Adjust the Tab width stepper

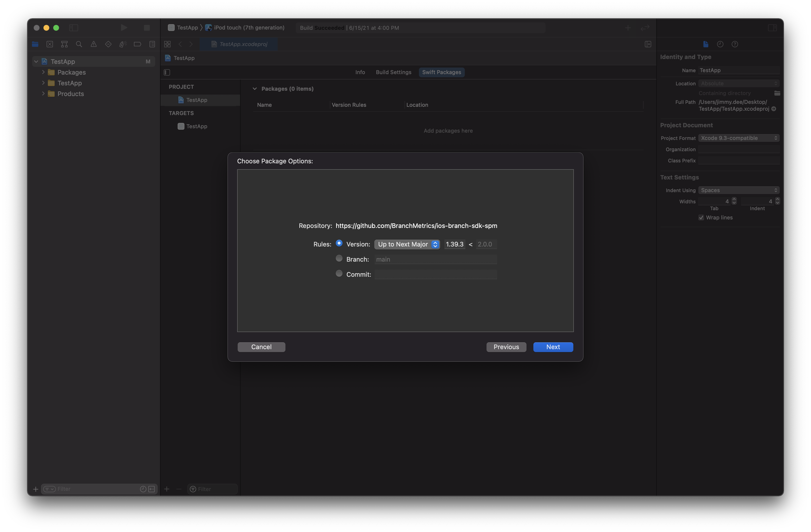click(x=734, y=201)
